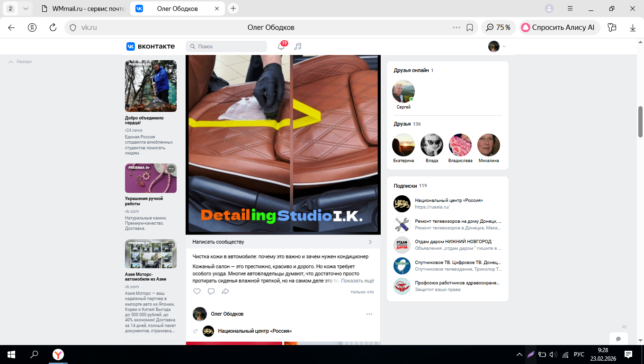Open online friend Сергей's avatar
Viewport: 644px width, 364px height.
403,91
